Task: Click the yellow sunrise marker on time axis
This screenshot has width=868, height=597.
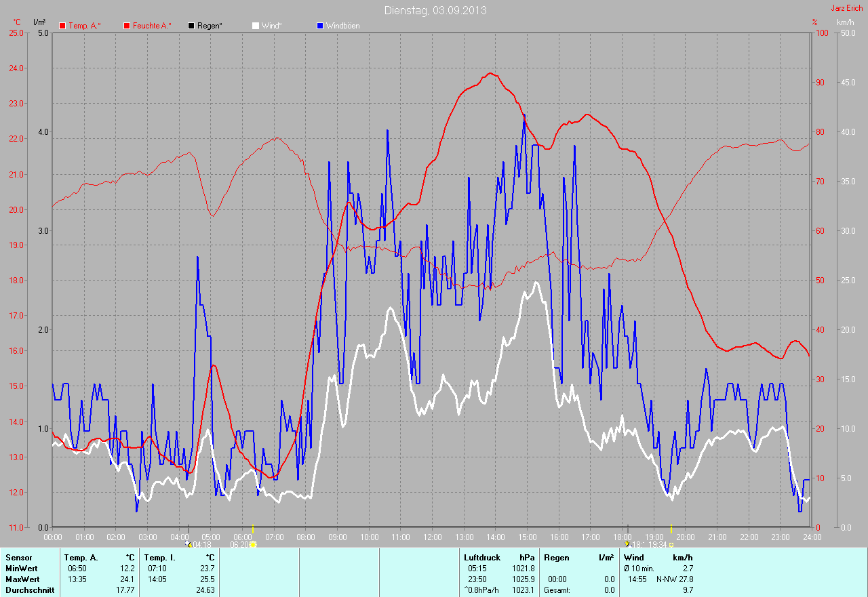Action: [252, 529]
